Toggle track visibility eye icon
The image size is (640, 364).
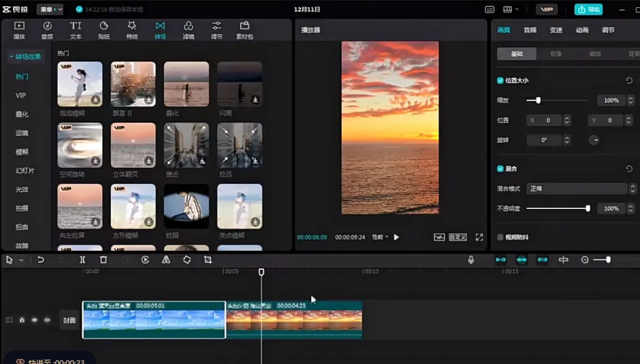tap(35, 320)
